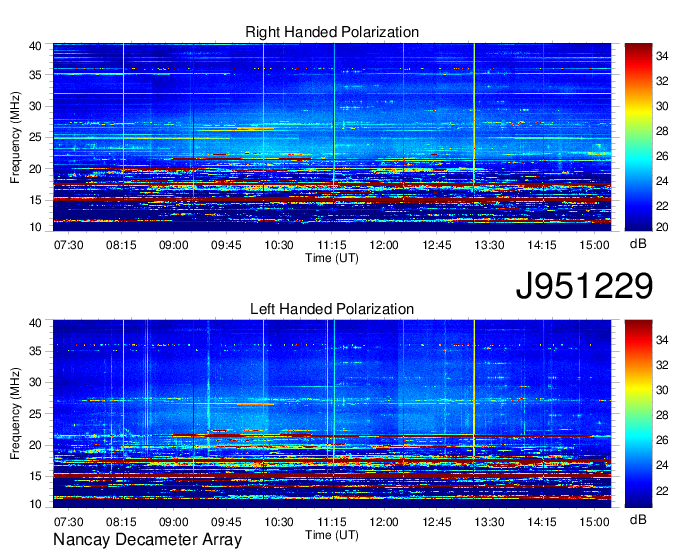Click the '15' frequency tick on Right Handed plot
680x552 pixels.
click(35, 200)
